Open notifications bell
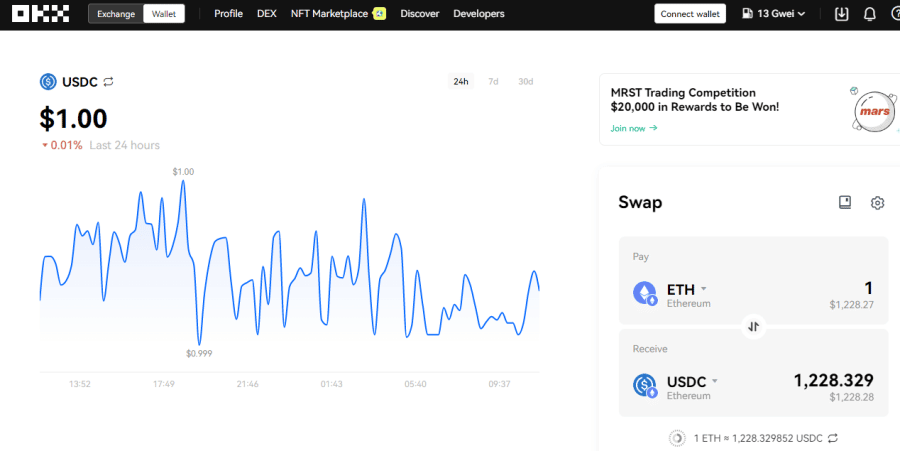The image size is (900, 451). click(x=870, y=14)
